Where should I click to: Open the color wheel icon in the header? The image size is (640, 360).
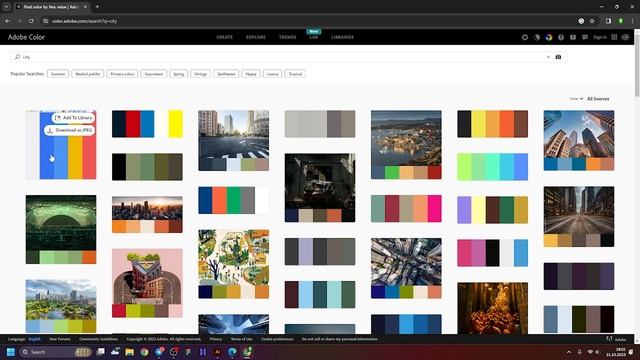[x=549, y=37]
